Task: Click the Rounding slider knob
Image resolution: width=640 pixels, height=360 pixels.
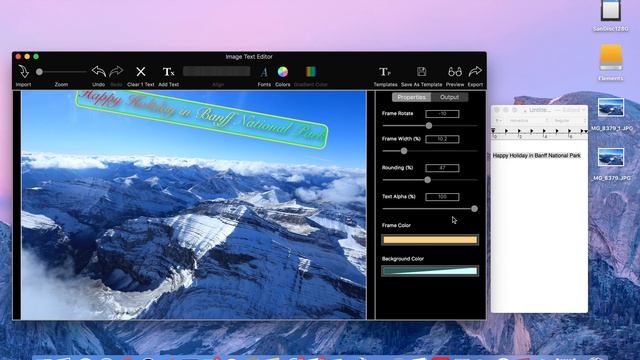Action: coord(427,180)
